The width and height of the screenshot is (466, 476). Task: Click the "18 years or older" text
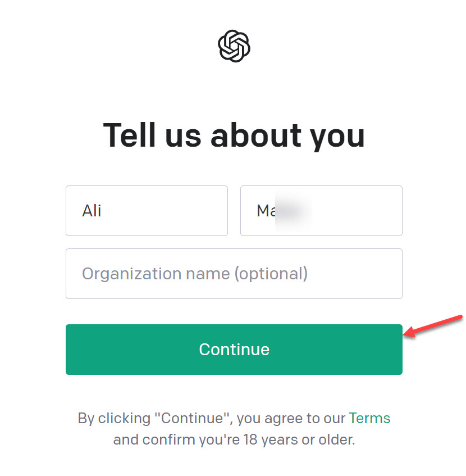click(x=299, y=440)
